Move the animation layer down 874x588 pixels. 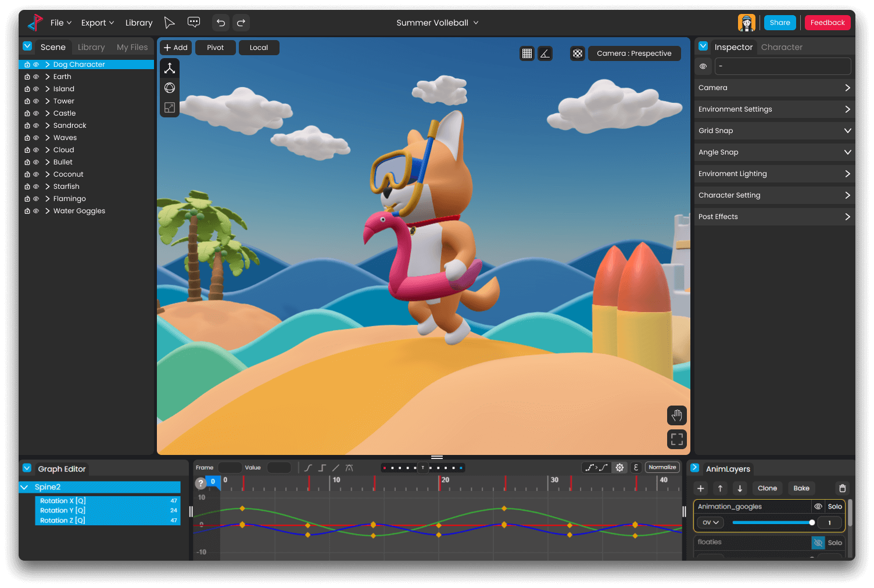coord(740,489)
